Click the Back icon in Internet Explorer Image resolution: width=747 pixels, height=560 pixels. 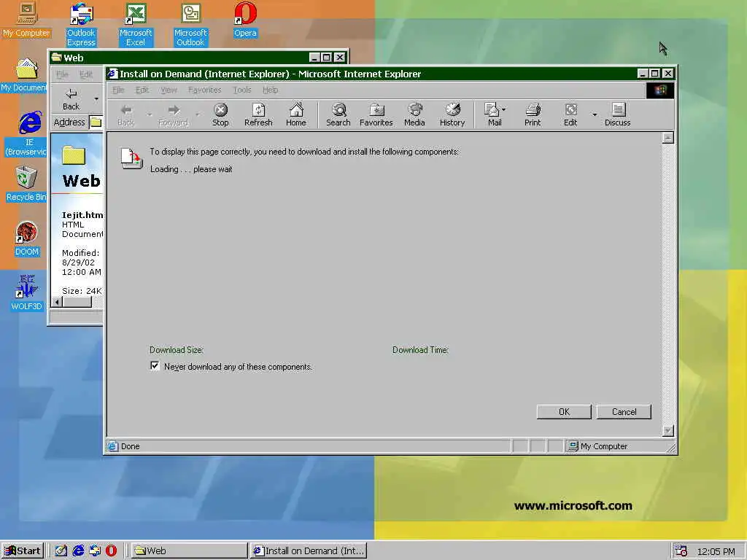coord(125,114)
